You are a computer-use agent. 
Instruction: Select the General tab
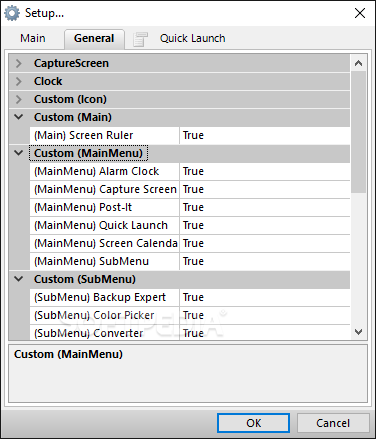94,38
